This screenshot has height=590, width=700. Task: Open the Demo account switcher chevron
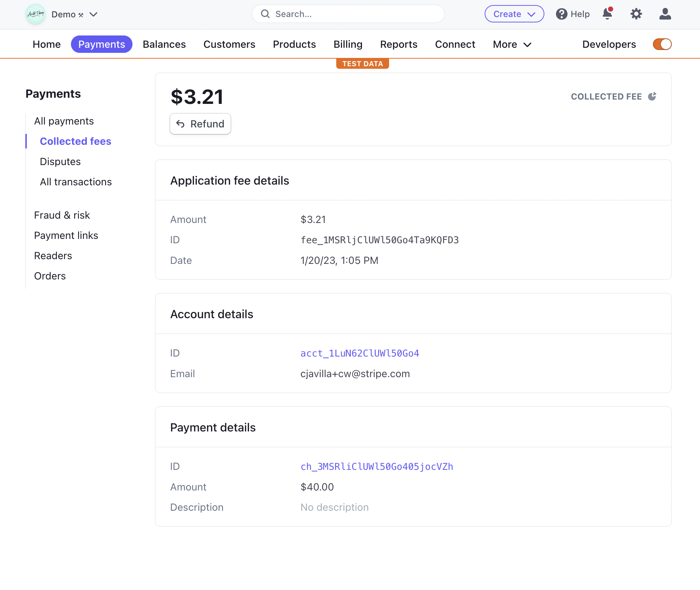[93, 14]
